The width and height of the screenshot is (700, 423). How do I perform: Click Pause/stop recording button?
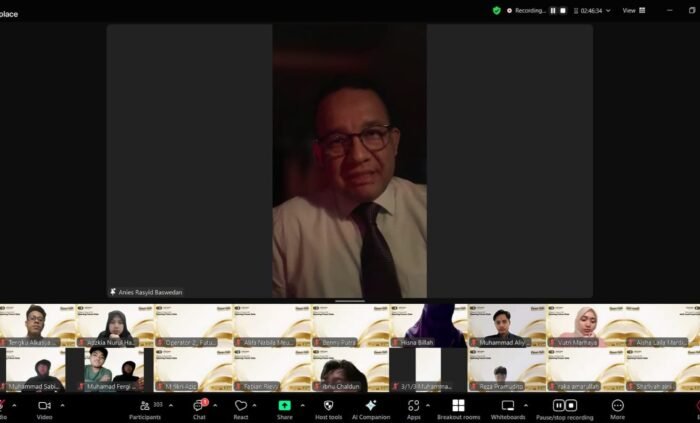(564, 406)
